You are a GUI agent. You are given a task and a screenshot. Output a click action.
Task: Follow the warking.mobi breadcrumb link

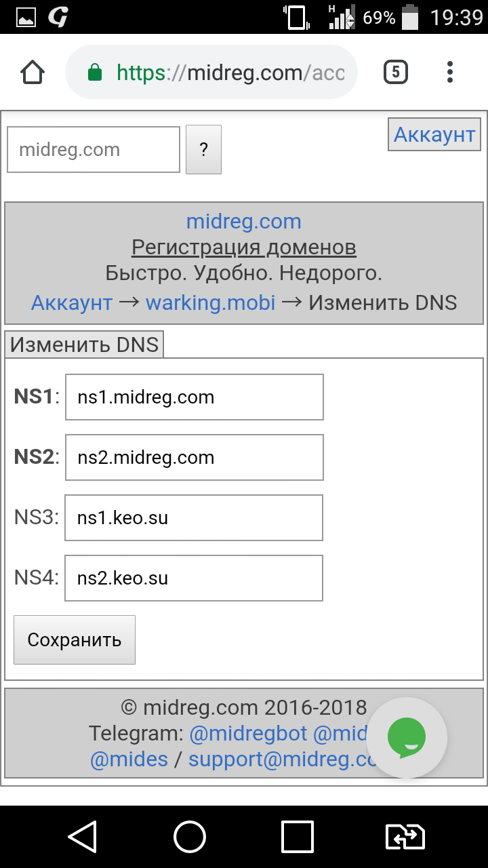tap(211, 302)
